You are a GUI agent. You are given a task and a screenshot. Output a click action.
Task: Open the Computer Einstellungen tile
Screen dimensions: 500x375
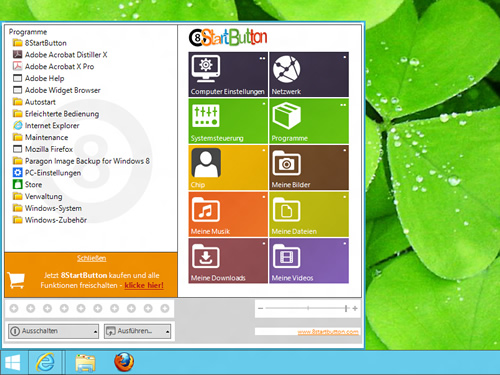coord(228,74)
